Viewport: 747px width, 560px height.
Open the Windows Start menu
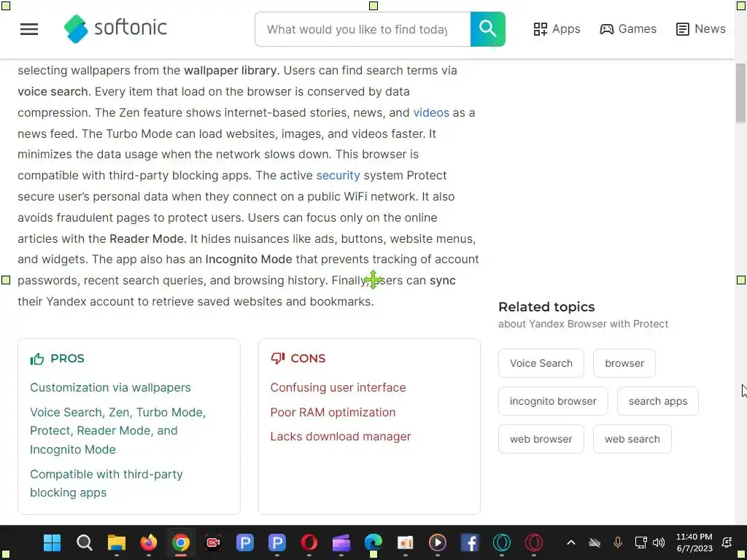point(52,542)
